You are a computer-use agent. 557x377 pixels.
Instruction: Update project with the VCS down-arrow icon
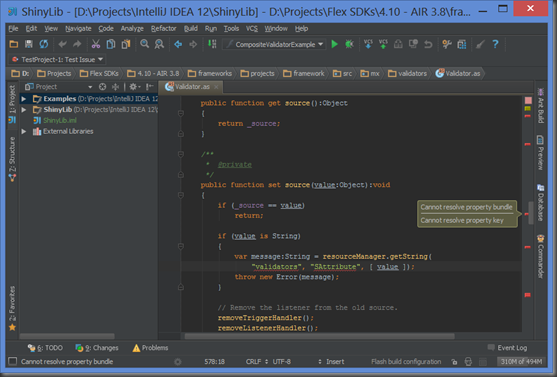(x=368, y=44)
